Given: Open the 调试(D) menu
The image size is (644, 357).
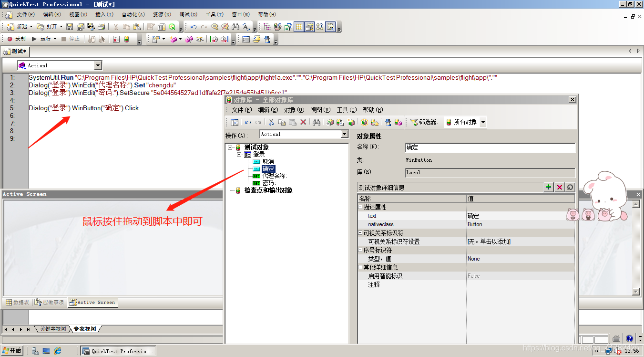Looking at the screenshot, I should pyautogui.click(x=188, y=15).
